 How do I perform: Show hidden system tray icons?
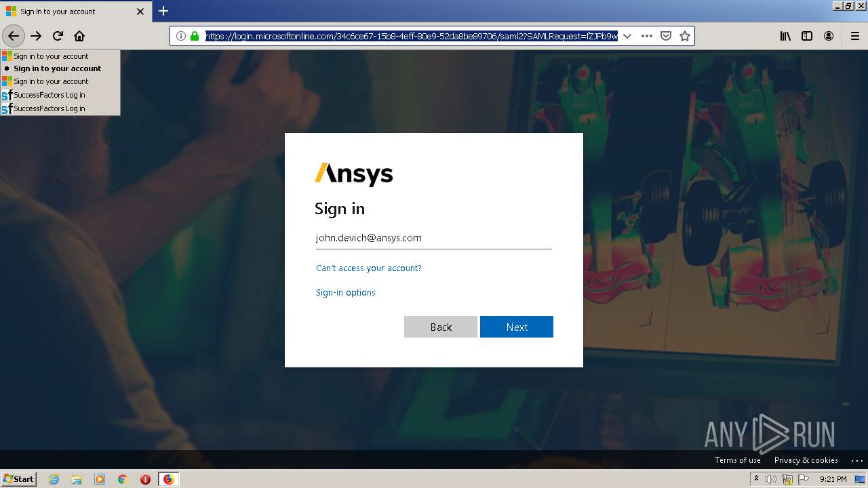tap(757, 479)
